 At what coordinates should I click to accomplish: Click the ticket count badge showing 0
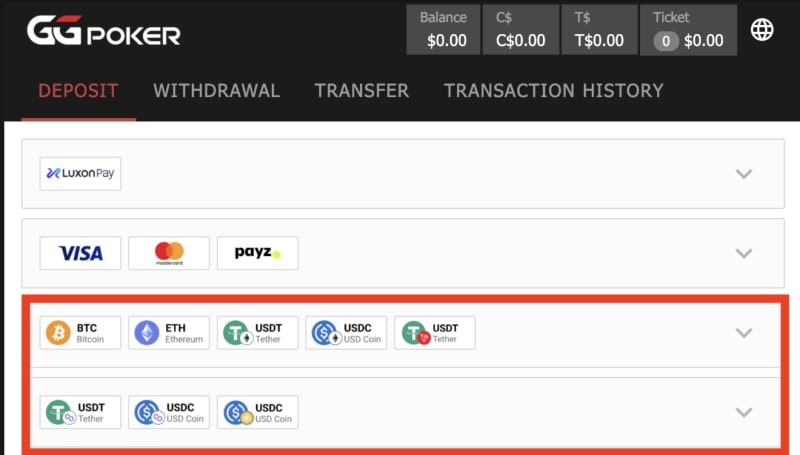(x=666, y=41)
